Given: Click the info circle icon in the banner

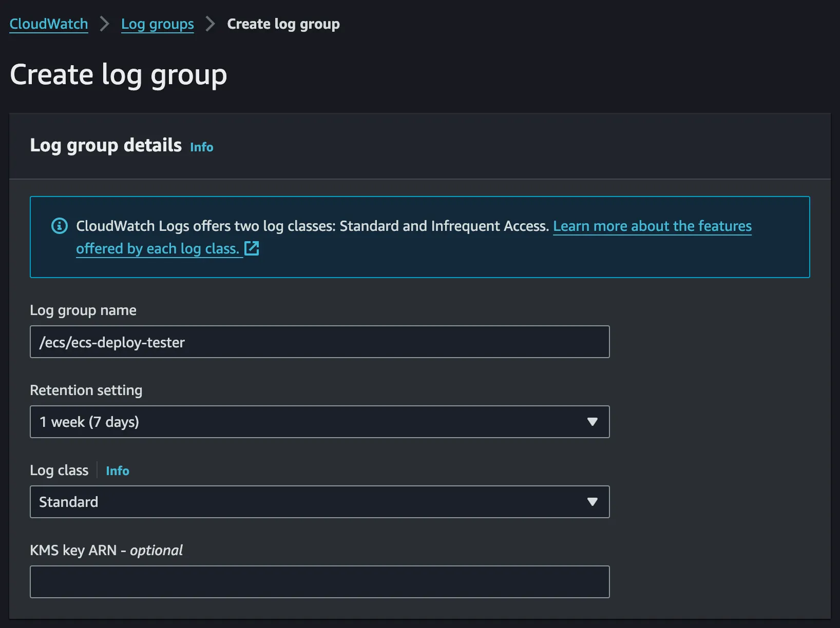Looking at the screenshot, I should (60, 226).
